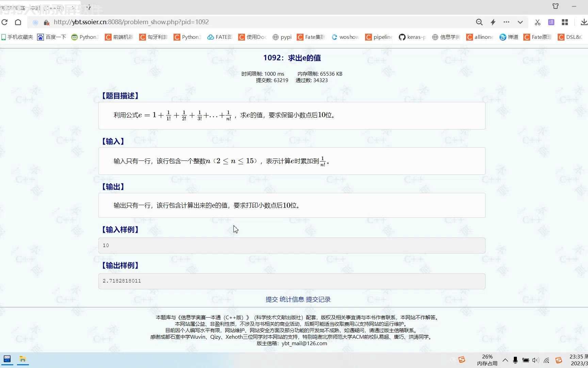Open 信息学奥 bookmark
Screen dimensions: 588x368
coord(446,37)
